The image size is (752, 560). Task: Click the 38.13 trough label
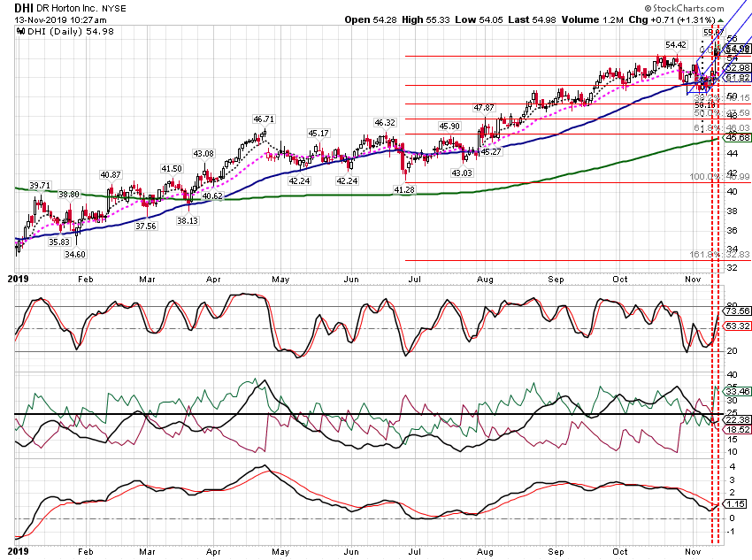point(187,220)
